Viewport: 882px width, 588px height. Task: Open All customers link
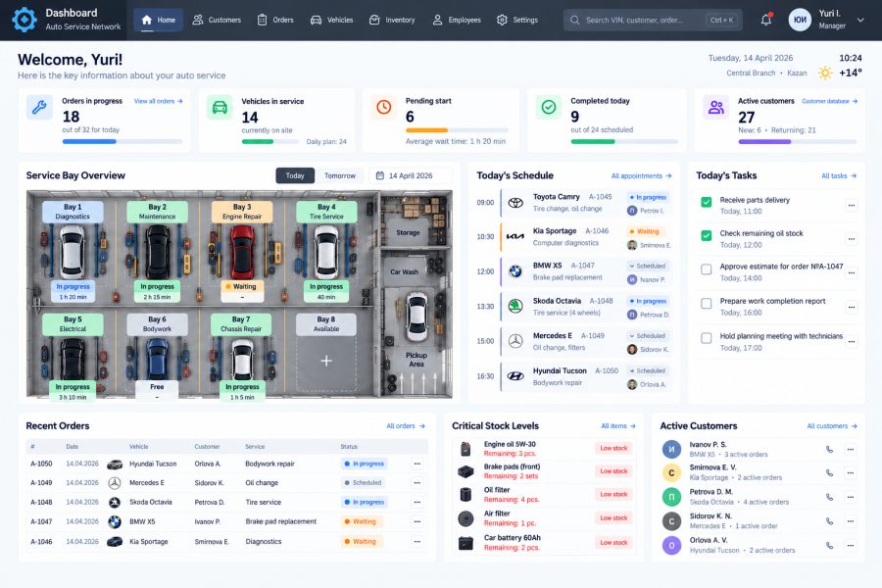(832, 426)
